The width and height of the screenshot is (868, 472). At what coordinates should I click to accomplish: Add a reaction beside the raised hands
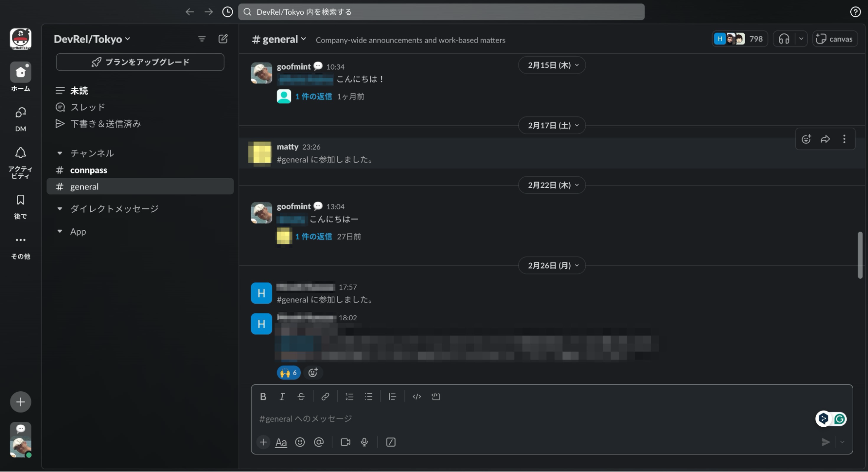(x=313, y=373)
